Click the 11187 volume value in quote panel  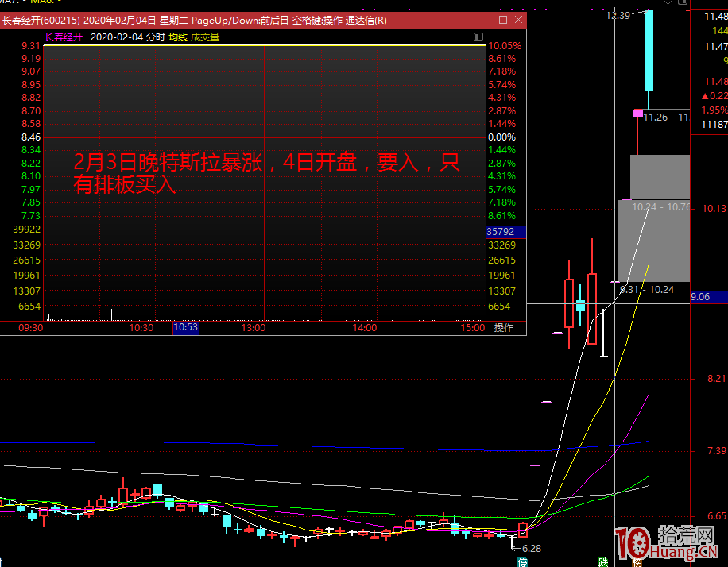(x=714, y=125)
